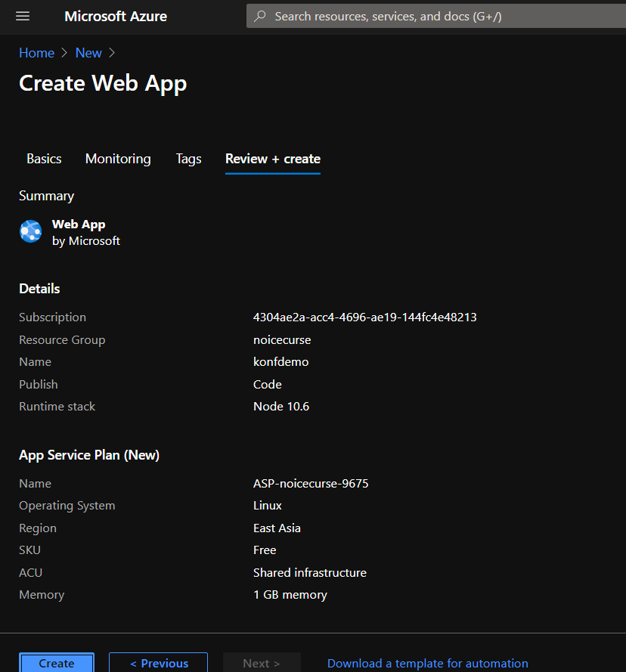
Task: Open the Azure portal hamburger menu
Action: (23, 17)
